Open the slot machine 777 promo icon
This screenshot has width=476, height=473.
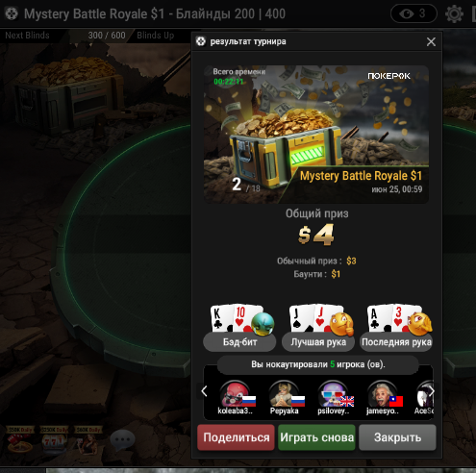point(54,439)
